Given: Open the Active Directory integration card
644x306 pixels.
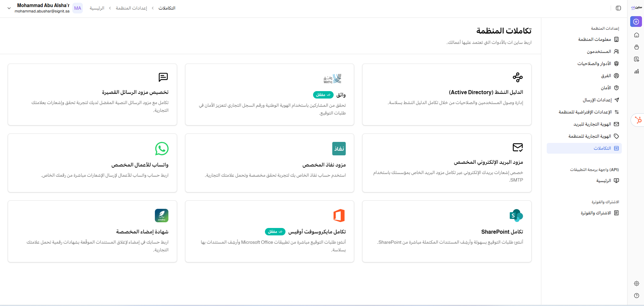Looking at the screenshot, I should pyautogui.click(x=447, y=94).
